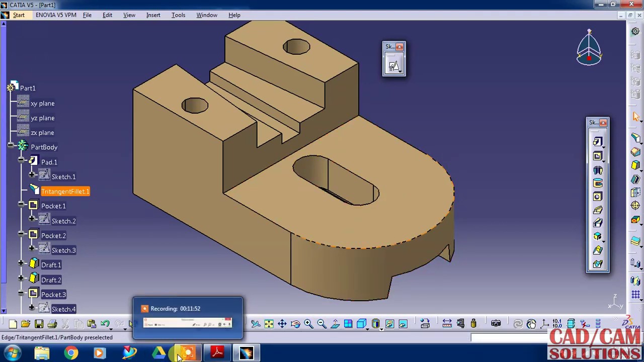Image resolution: width=644 pixels, height=362 pixels.
Task: Click the command input field in status bar
Action: [509, 337]
